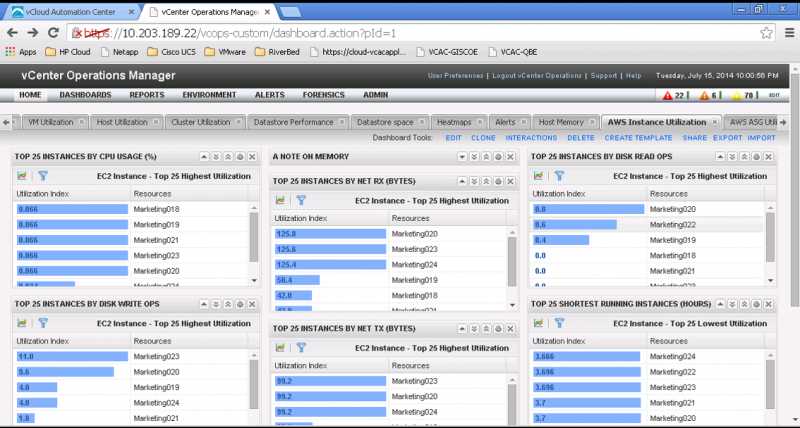Open the ENVIRONMENT menu
Screen dimensions: 800x428
(209, 95)
